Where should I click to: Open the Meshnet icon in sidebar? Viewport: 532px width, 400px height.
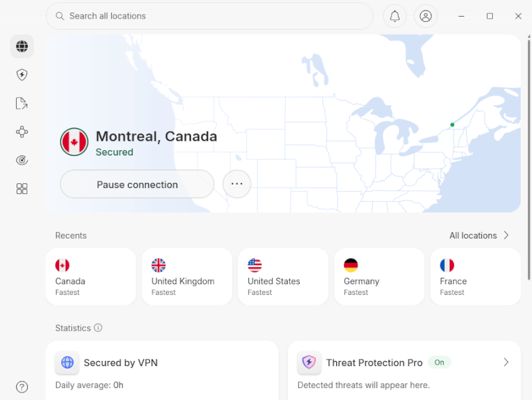click(x=22, y=132)
